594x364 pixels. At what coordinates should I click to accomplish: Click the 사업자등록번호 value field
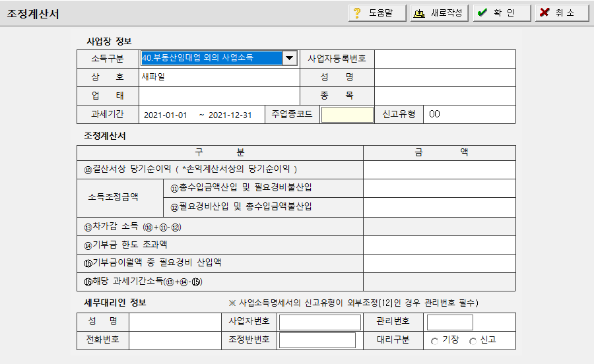pos(445,59)
